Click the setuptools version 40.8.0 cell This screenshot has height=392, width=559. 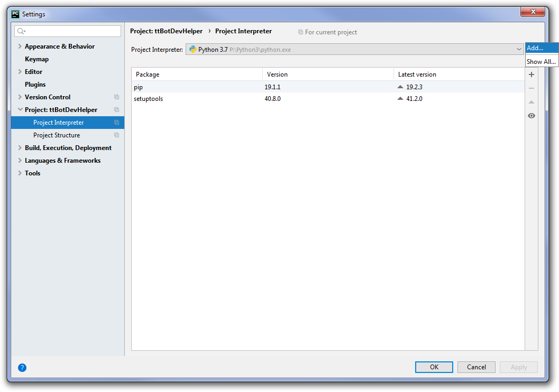[x=272, y=99]
